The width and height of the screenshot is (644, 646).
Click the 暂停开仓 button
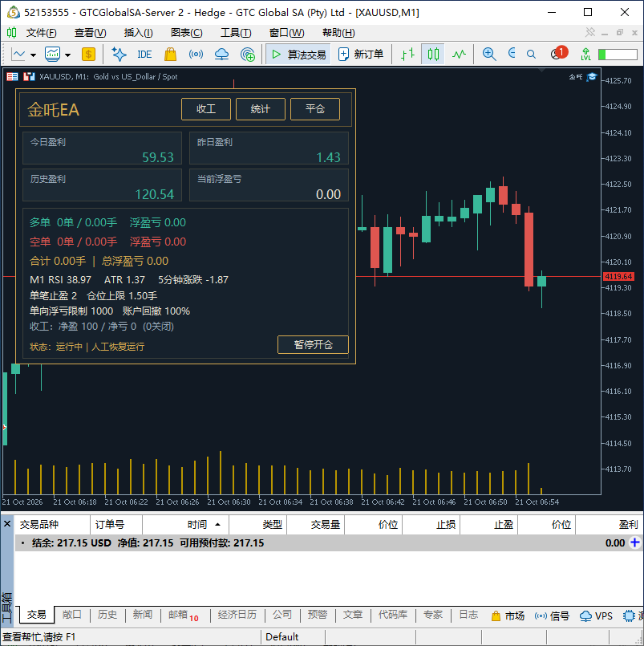(x=313, y=344)
